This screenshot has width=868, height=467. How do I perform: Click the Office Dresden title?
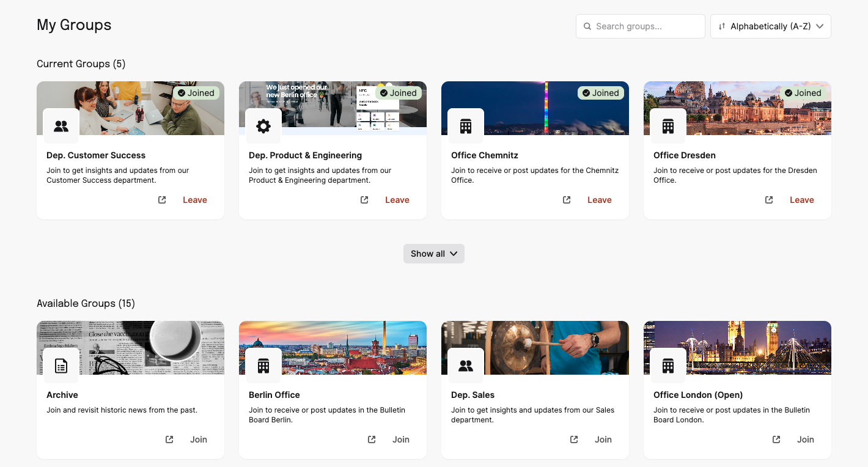685,155
